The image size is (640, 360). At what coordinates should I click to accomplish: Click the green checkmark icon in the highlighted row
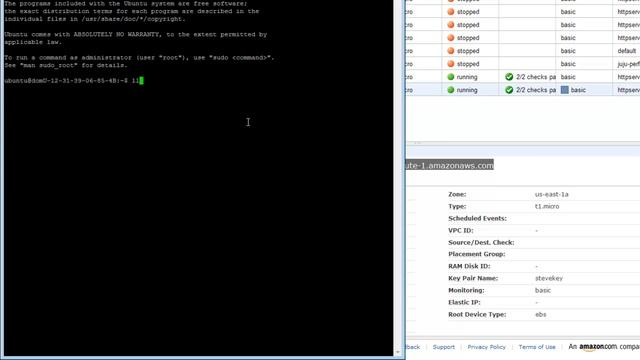click(509, 90)
